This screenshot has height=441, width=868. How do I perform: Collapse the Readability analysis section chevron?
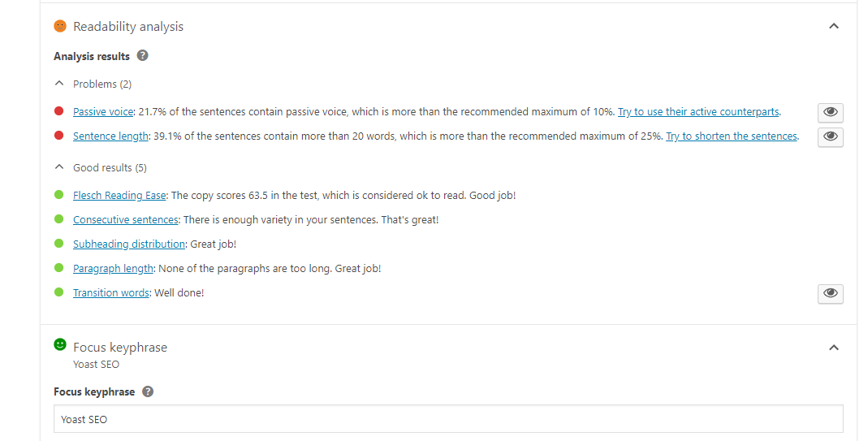point(834,26)
